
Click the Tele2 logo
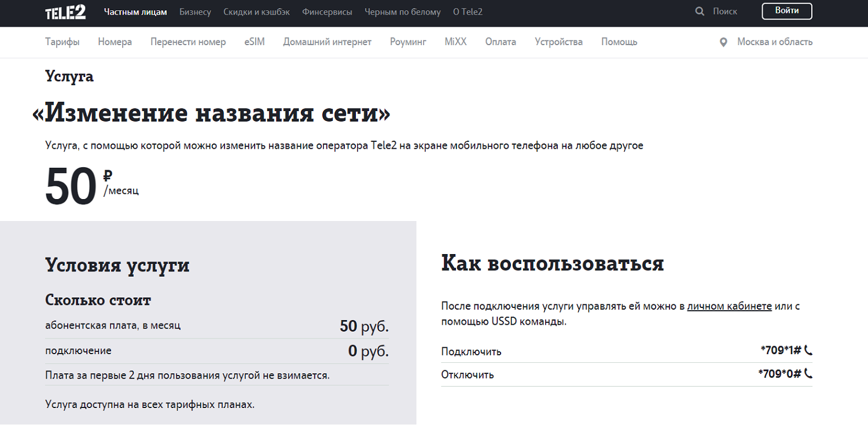[x=65, y=12]
